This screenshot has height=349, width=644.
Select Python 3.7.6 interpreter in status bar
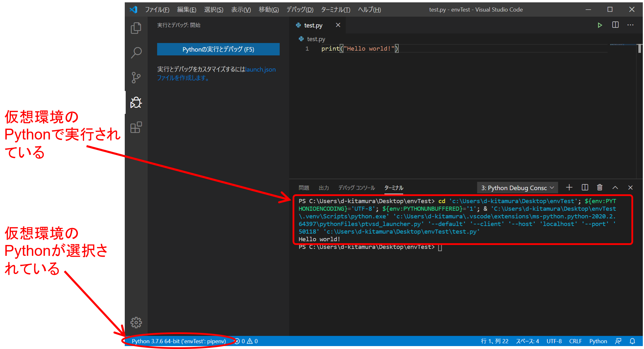179,341
